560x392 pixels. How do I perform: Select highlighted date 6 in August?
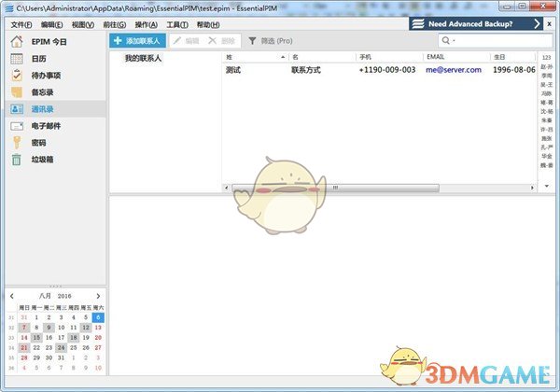(98, 317)
